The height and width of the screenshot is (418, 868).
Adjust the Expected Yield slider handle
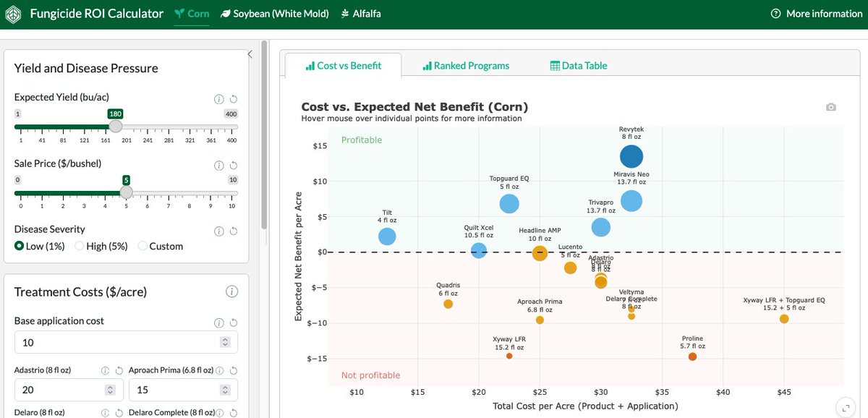tap(116, 127)
